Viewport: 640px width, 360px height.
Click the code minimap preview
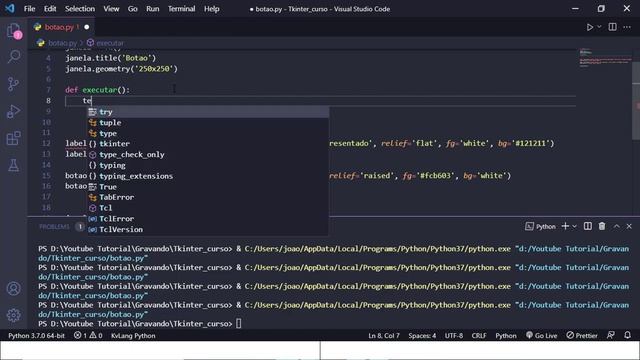tap(605, 58)
